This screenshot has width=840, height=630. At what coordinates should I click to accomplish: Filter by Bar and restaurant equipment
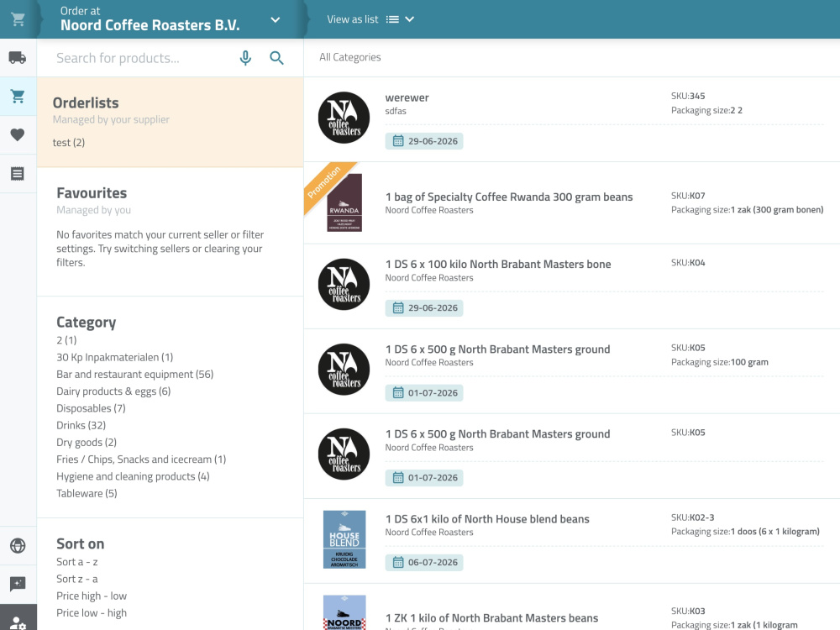pyautogui.click(x=135, y=374)
